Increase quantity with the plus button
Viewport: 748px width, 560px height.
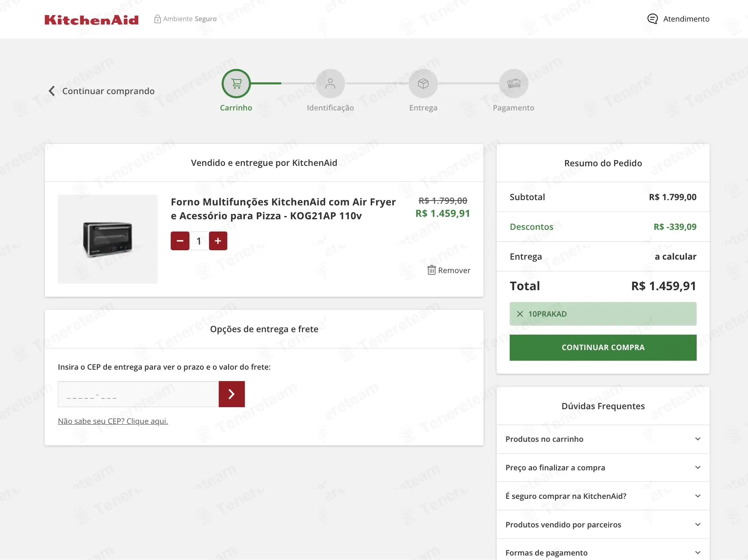[x=218, y=241]
